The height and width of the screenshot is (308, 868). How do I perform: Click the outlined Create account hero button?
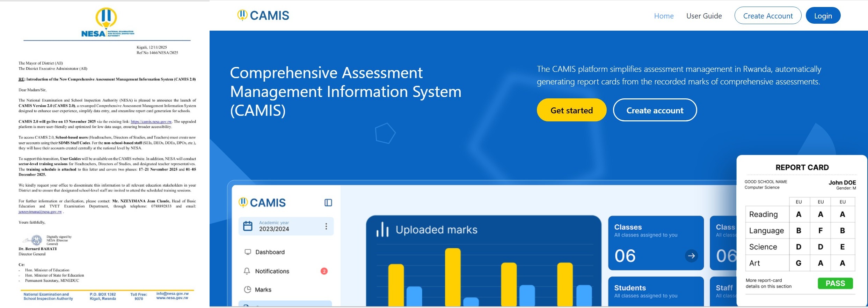click(x=655, y=110)
